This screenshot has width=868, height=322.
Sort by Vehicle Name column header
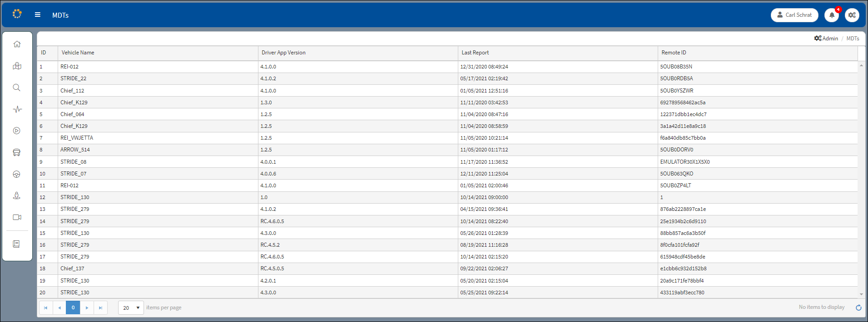coord(158,53)
